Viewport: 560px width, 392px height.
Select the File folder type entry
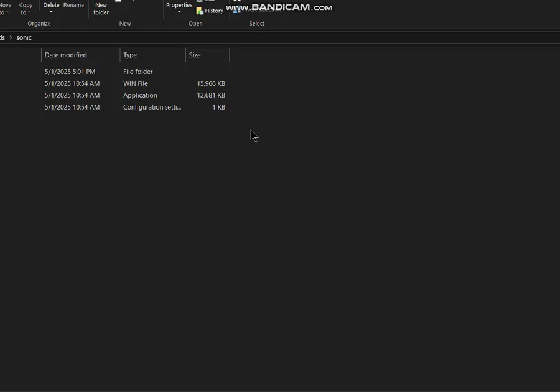tap(138, 72)
